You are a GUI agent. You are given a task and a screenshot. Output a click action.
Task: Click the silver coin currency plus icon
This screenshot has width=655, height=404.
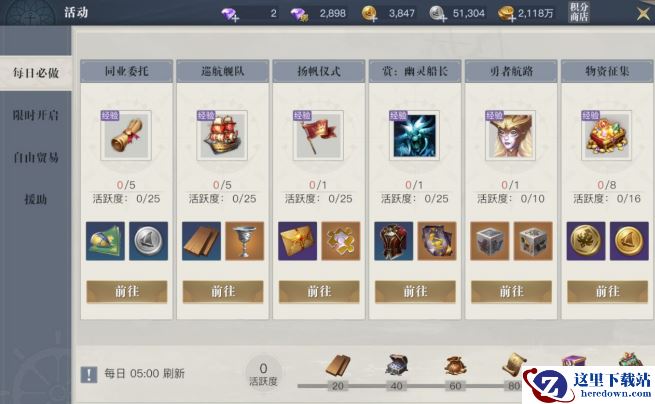point(439,14)
